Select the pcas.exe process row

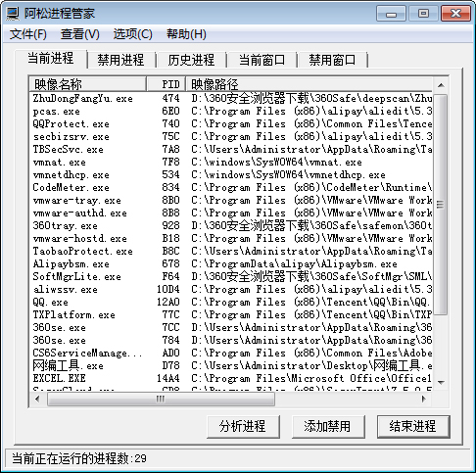(x=231, y=111)
